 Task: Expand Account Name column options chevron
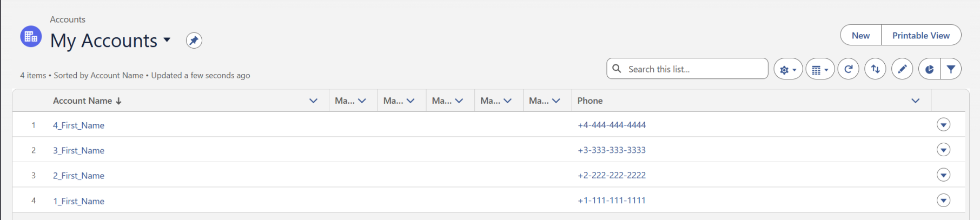[313, 101]
